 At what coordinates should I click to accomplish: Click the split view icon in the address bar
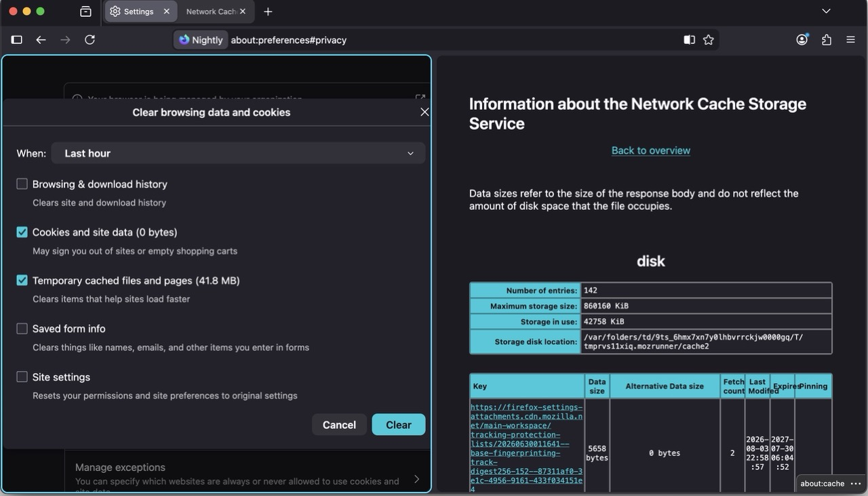(x=689, y=40)
